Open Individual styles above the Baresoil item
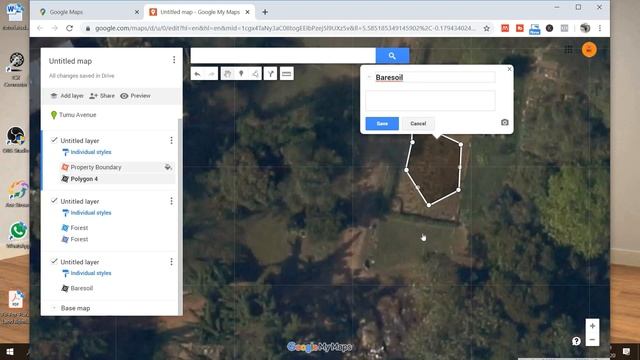The height and width of the screenshot is (360, 640). coord(91,273)
